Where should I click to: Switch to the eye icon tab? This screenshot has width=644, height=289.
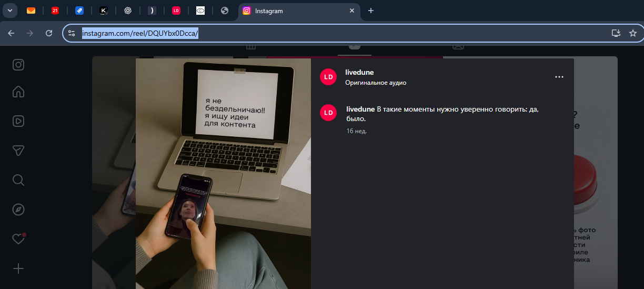[200, 11]
